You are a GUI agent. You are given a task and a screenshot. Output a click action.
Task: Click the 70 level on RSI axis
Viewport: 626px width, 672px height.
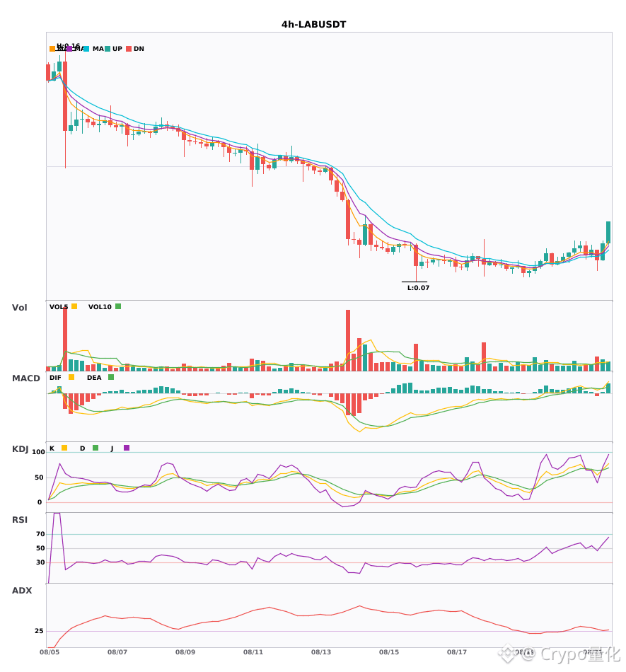point(40,534)
